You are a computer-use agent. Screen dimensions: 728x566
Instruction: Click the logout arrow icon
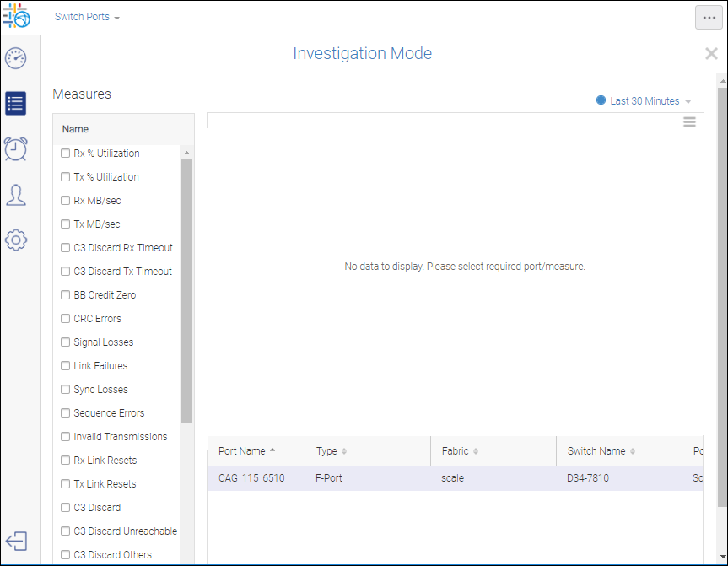coord(16,542)
